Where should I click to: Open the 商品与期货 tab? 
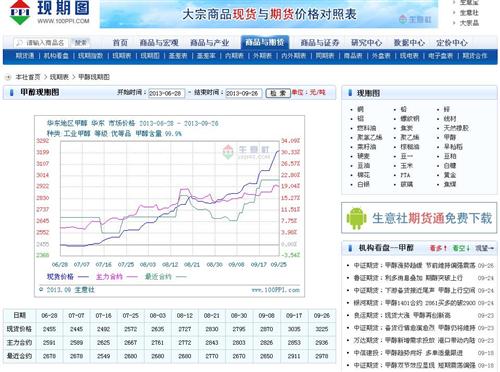click(x=265, y=42)
